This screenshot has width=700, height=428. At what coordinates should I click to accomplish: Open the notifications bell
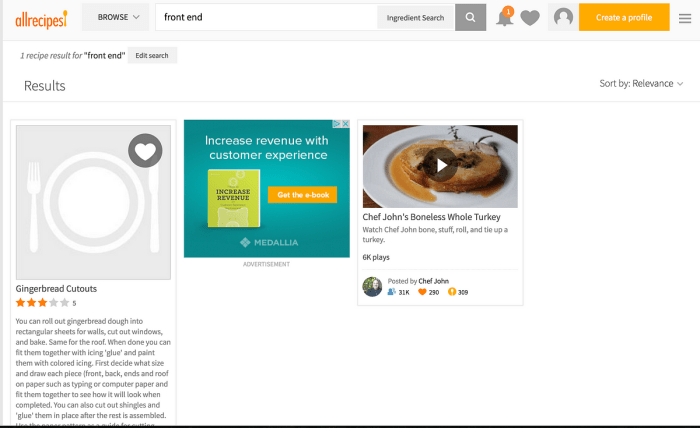pyautogui.click(x=504, y=18)
